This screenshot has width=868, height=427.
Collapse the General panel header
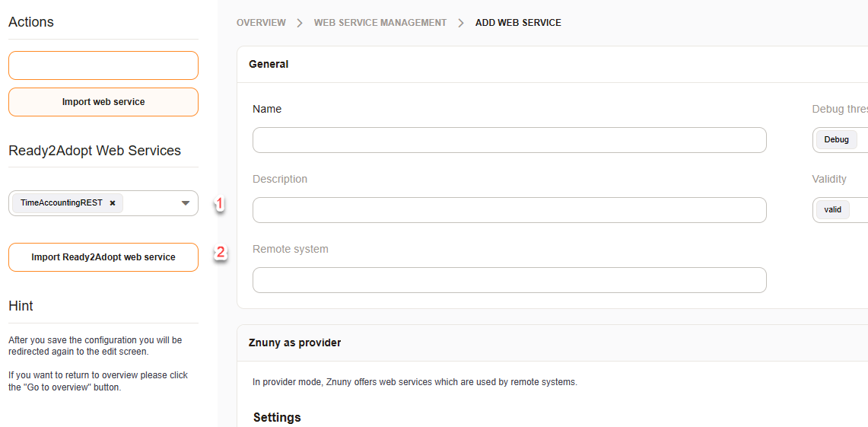point(269,65)
